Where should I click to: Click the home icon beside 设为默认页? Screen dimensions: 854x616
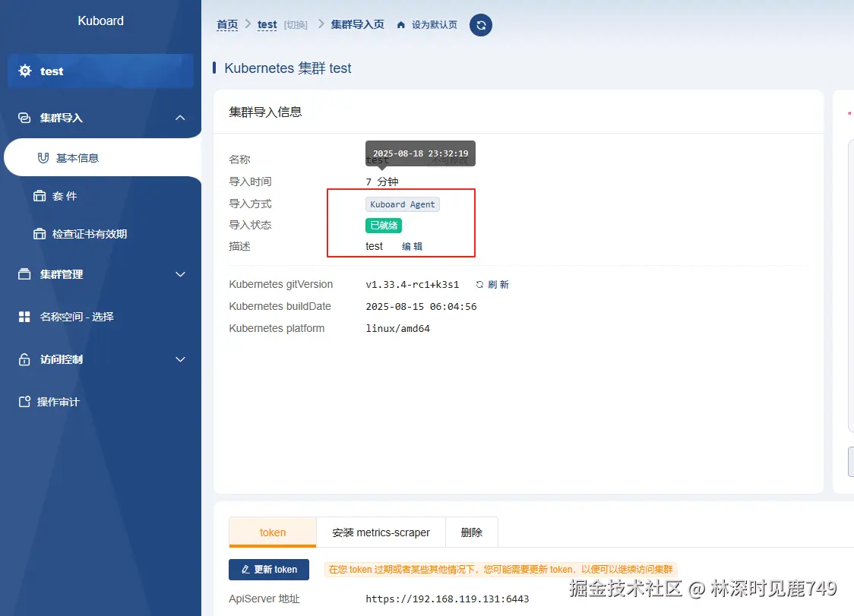[401, 25]
